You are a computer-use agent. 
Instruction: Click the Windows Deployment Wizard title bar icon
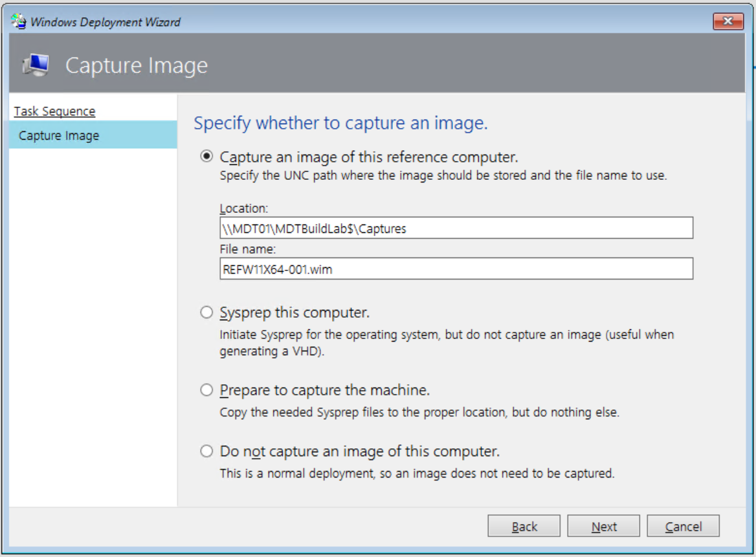click(19, 22)
